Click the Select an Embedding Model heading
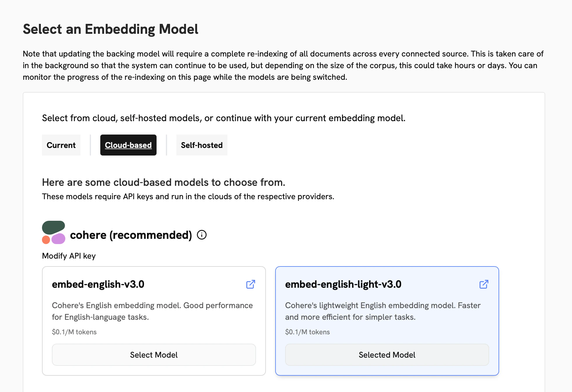 [111, 29]
